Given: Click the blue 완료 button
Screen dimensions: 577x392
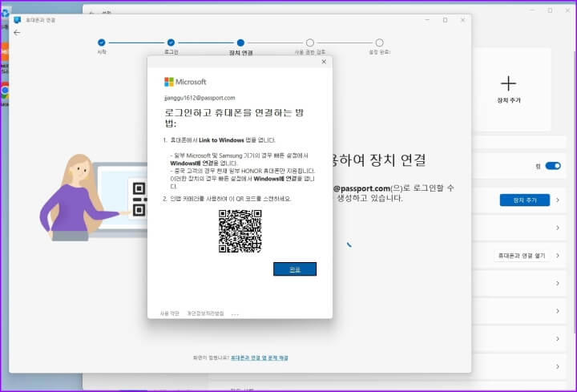Looking at the screenshot, I should [295, 269].
